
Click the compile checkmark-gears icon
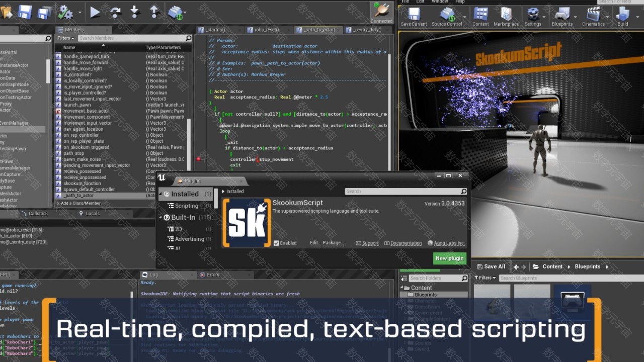tap(65, 12)
